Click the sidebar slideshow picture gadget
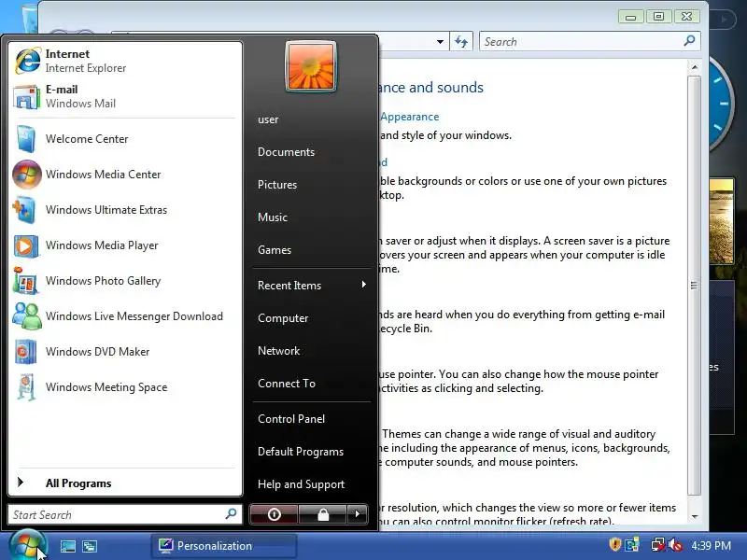This screenshot has width=747, height=560. coord(721,221)
